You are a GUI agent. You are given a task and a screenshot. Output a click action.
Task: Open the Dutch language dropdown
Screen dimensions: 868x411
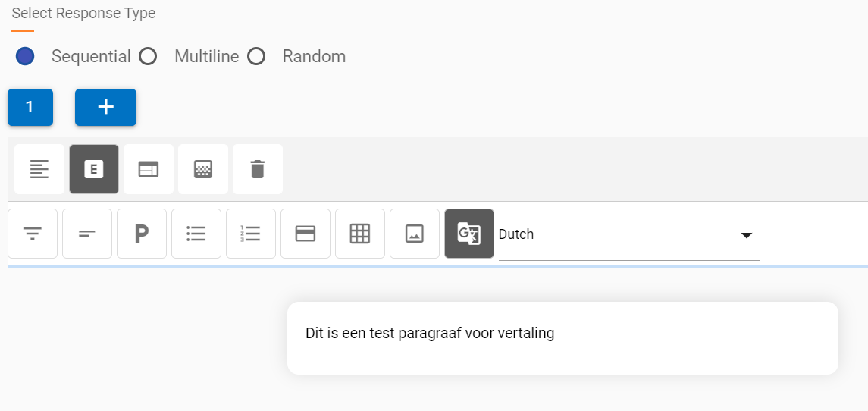pyautogui.click(x=628, y=235)
